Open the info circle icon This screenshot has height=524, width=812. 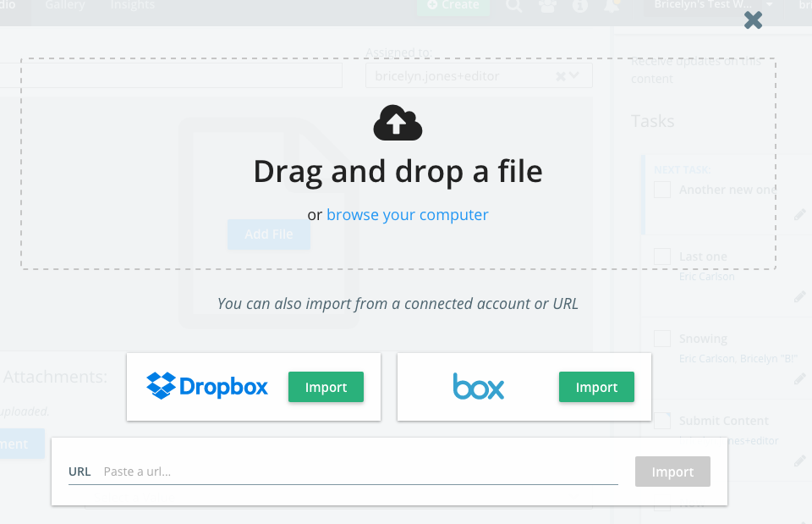(580, 6)
